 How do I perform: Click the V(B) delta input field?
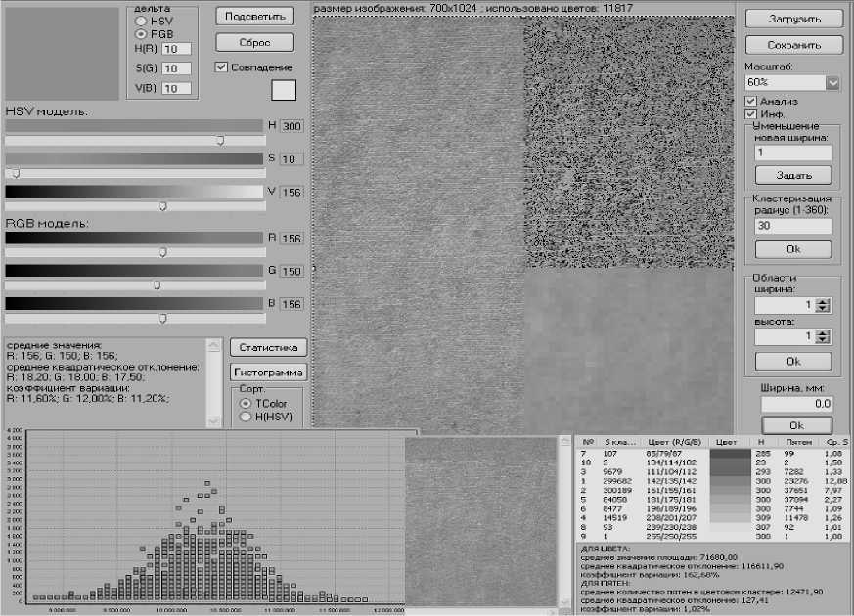176,88
